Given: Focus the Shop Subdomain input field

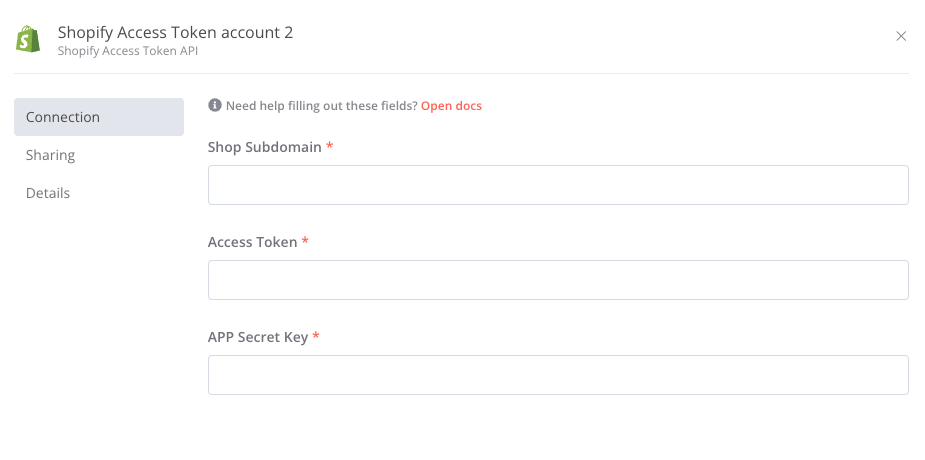Looking at the screenshot, I should coord(558,185).
